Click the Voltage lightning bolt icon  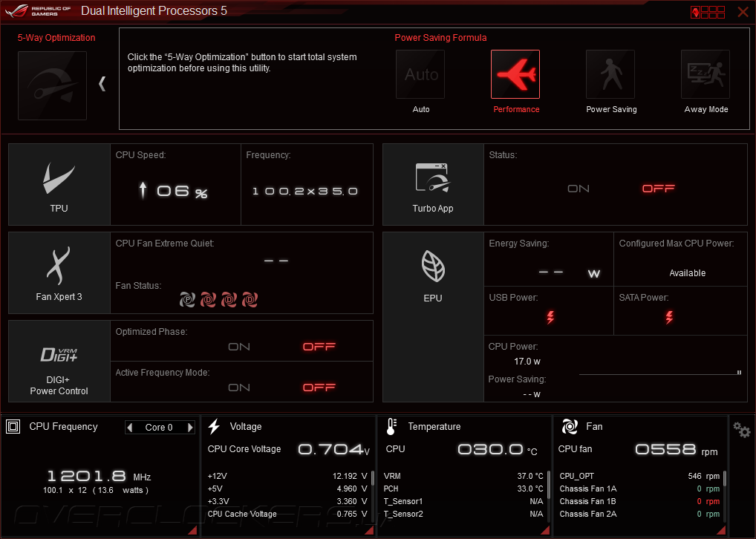tap(214, 427)
